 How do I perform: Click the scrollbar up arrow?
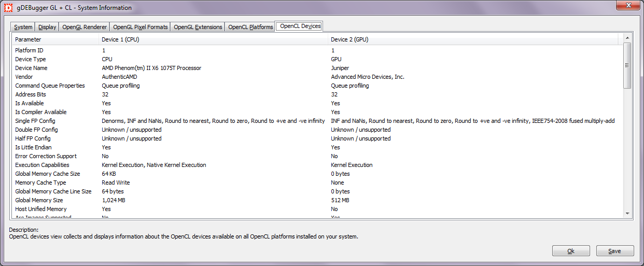click(627, 38)
